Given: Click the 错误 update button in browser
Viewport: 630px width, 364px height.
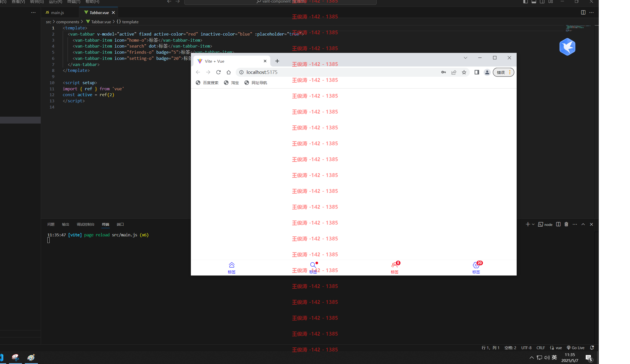Looking at the screenshot, I should pyautogui.click(x=503, y=72).
